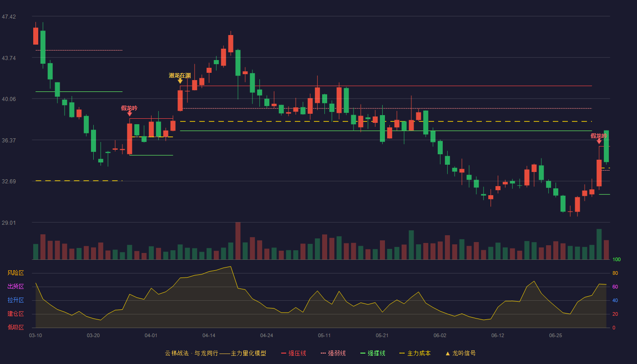Screen dimensions: 637x364
Task: Click the orange 80 indicator scale value
Action: pyautogui.click(x=615, y=273)
